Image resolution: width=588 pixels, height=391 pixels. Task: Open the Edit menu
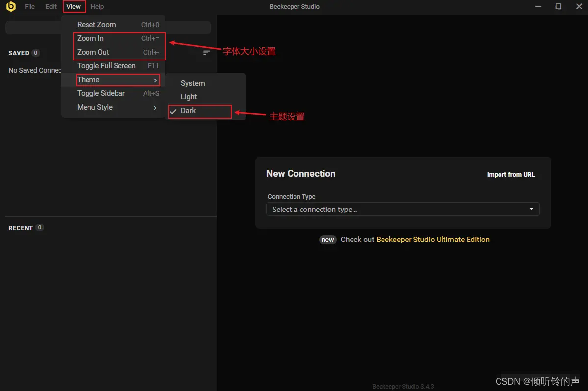coord(51,7)
